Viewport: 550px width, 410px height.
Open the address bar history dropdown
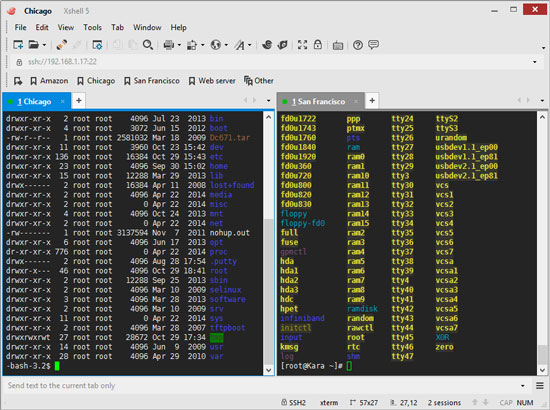pyautogui.click(x=535, y=62)
